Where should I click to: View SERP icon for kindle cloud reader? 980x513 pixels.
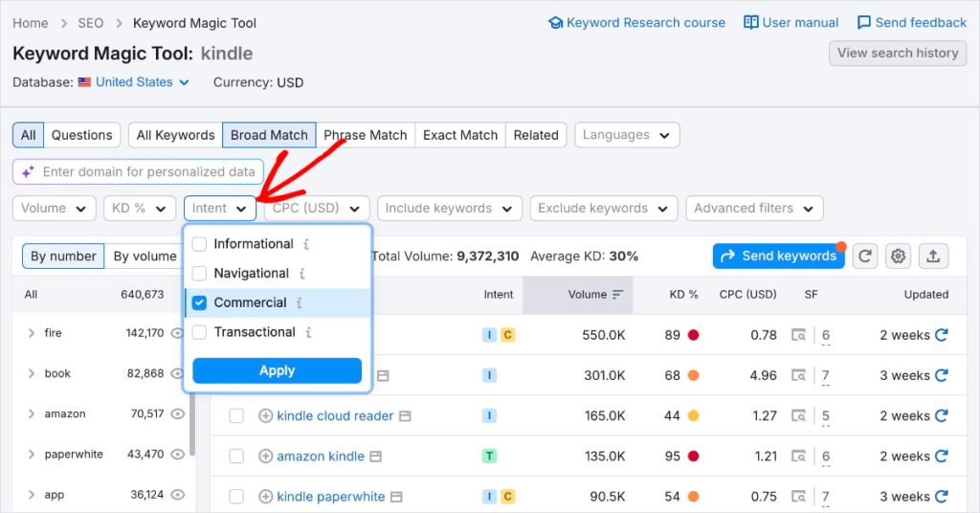click(x=798, y=415)
